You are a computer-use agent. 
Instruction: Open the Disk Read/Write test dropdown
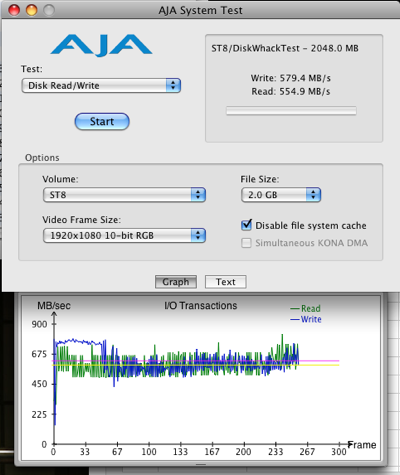coord(101,85)
